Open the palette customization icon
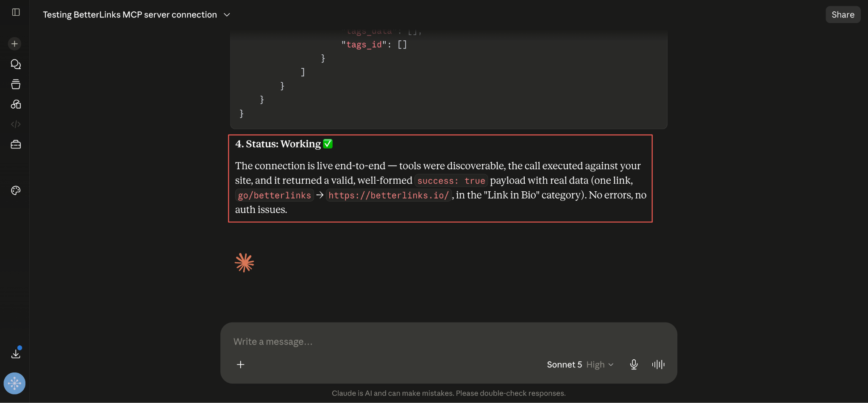Viewport: 868px width, 403px height. coord(16,190)
